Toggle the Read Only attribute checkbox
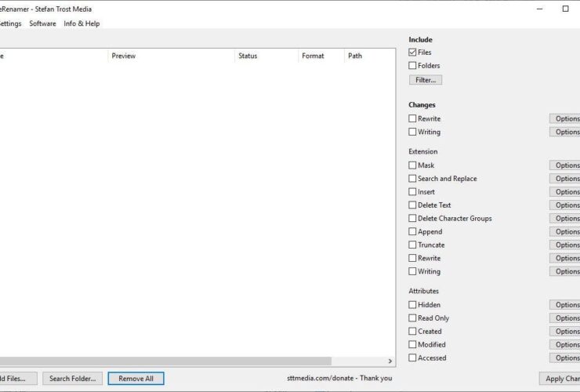This screenshot has height=392, width=580. pos(412,318)
